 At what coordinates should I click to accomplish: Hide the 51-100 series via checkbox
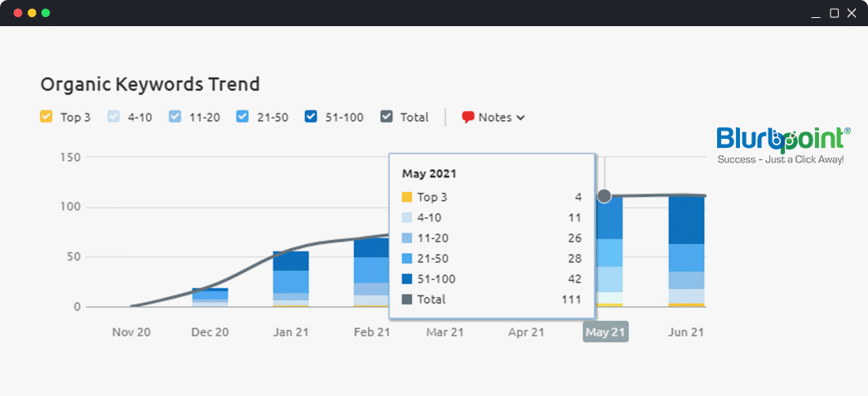click(x=311, y=117)
